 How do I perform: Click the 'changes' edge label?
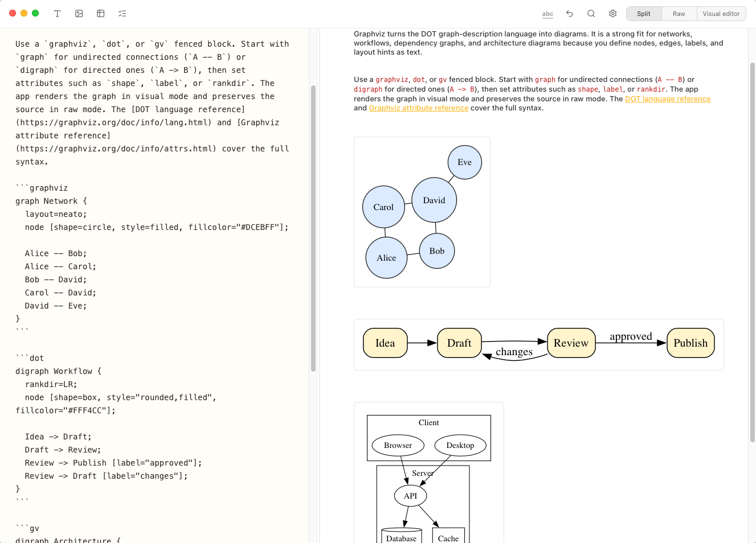[x=514, y=352]
